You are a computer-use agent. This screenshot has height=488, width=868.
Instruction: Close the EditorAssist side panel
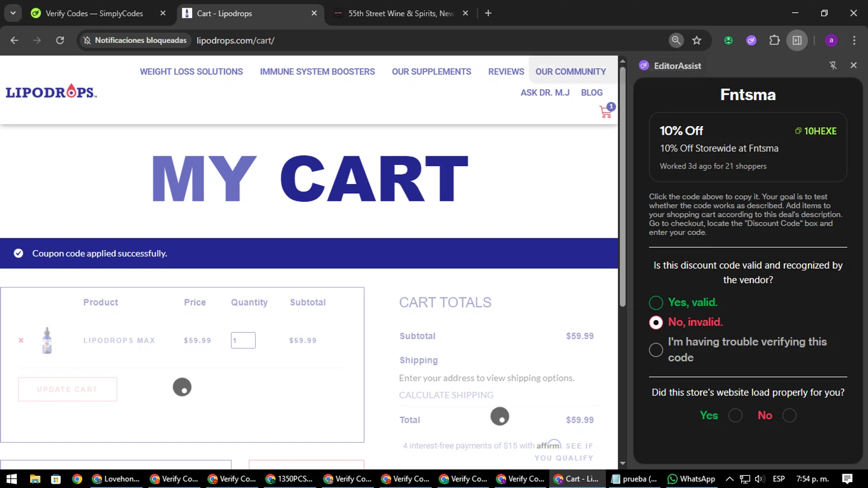click(x=854, y=65)
